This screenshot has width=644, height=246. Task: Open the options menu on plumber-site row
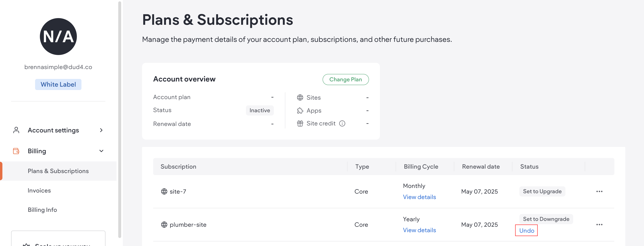pos(600,224)
